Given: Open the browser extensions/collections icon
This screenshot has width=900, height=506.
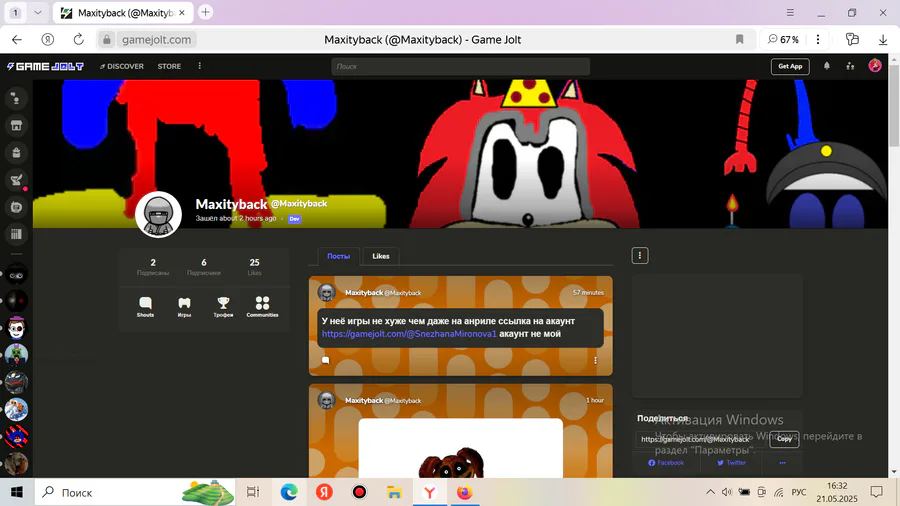Looking at the screenshot, I should coord(852,40).
